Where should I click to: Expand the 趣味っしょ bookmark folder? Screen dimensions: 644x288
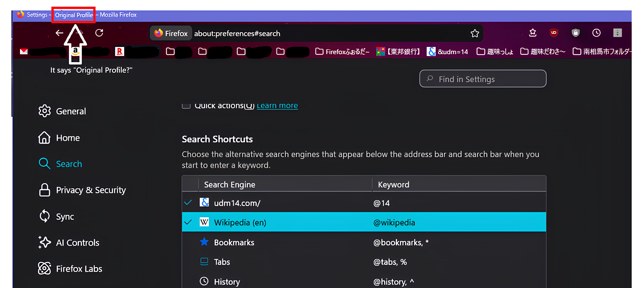[x=495, y=52]
